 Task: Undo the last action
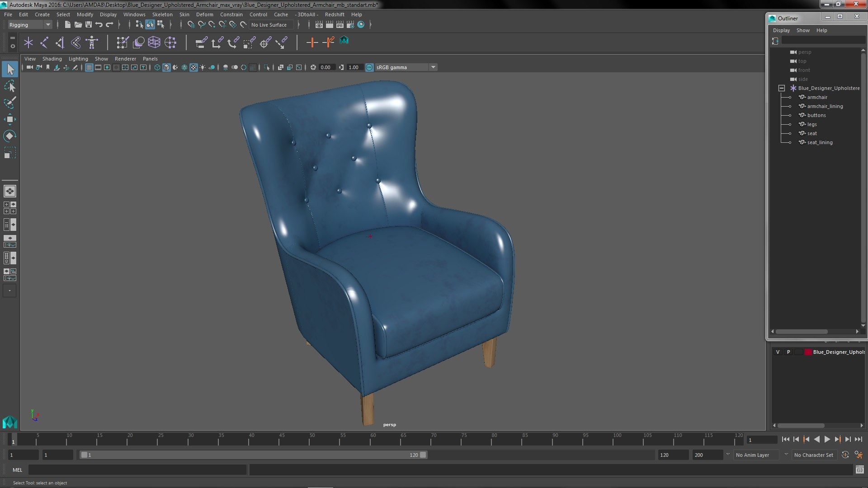pos(99,25)
